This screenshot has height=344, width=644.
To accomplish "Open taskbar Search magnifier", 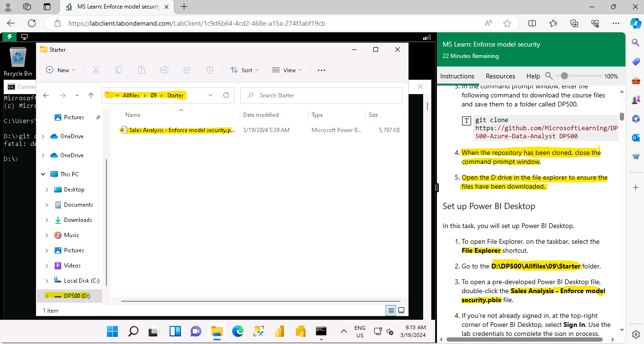I will tap(133, 331).
